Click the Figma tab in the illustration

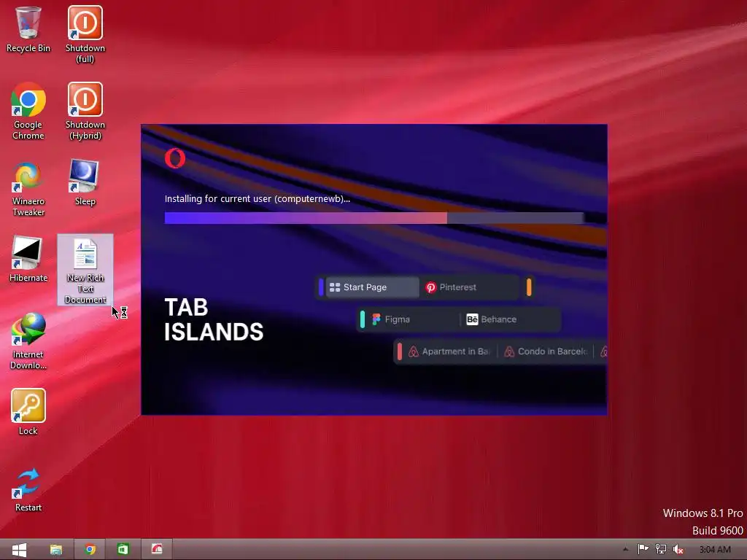(411, 319)
